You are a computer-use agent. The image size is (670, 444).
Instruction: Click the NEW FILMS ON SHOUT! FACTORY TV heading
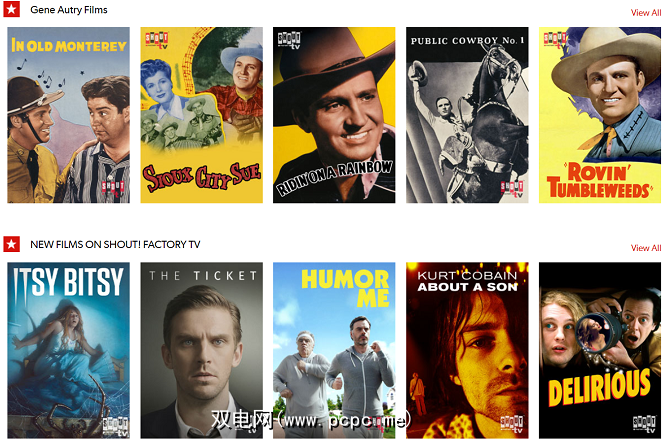115,244
